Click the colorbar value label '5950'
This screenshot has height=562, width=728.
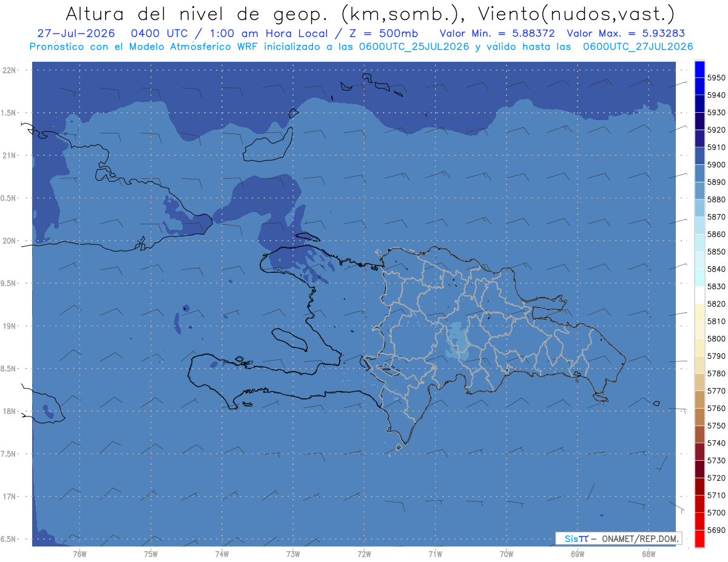(716, 78)
